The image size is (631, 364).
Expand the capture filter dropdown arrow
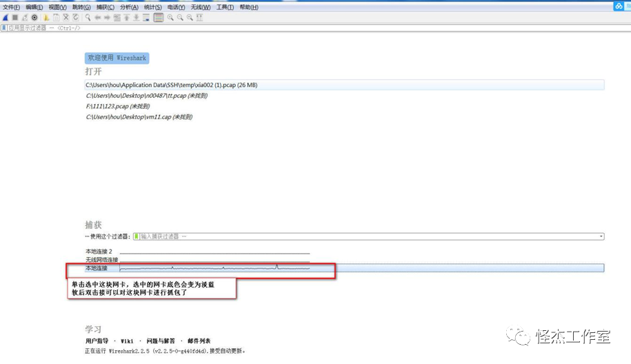(601, 236)
